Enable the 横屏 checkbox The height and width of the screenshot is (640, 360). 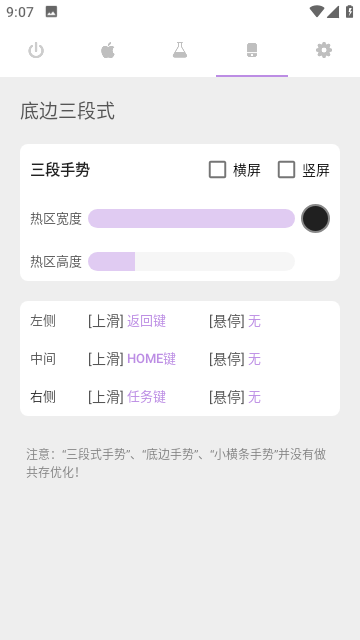(217, 170)
